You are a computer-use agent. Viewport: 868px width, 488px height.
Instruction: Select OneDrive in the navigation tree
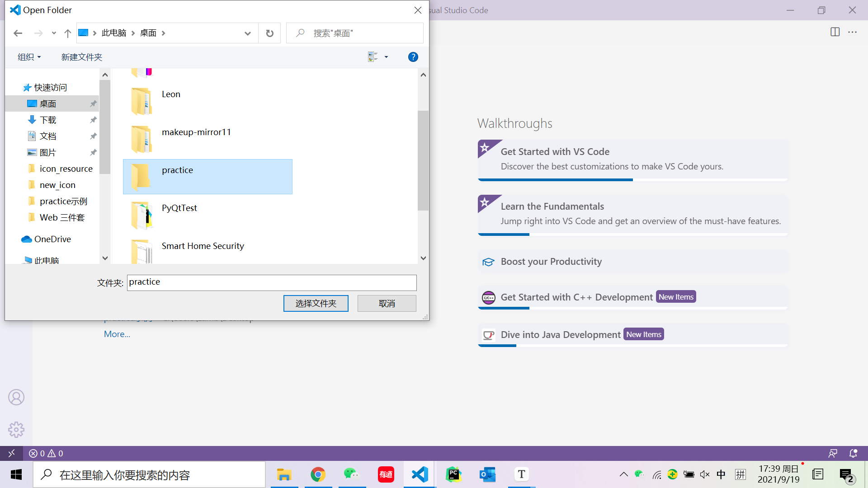click(x=52, y=239)
